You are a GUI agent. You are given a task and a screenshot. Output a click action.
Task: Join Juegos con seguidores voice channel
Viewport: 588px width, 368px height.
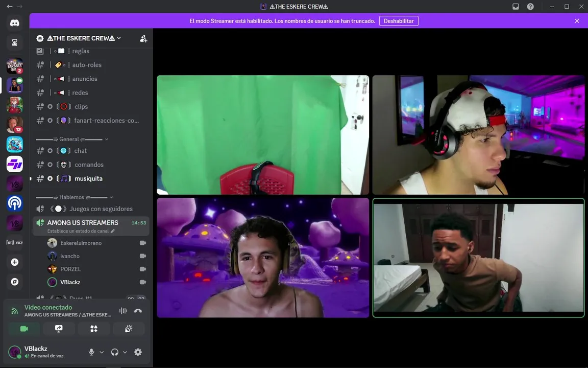(x=91, y=209)
